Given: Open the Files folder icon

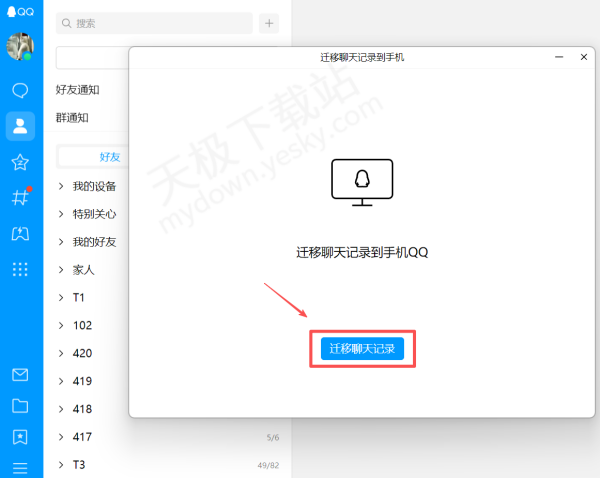Looking at the screenshot, I should (20, 406).
